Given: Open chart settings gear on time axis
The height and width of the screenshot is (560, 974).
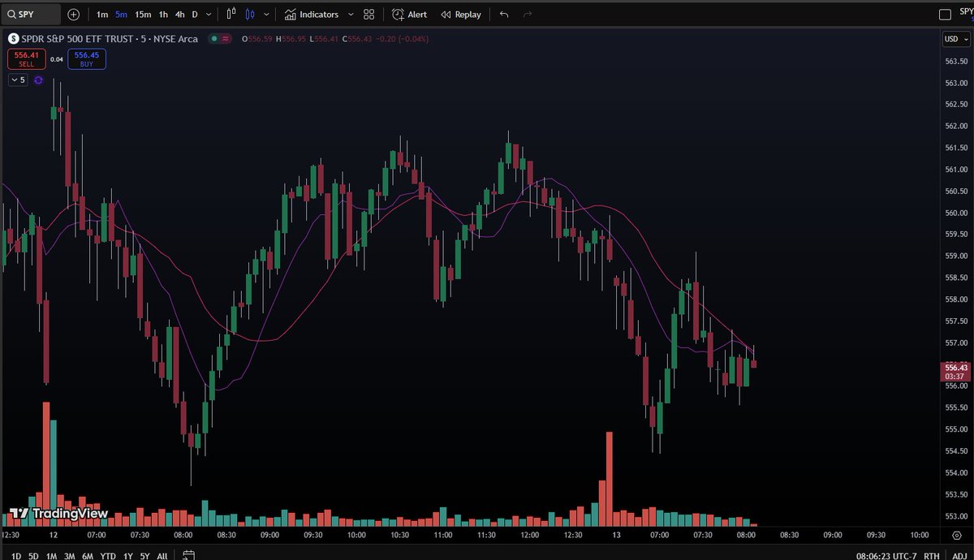Looking at the screenshot, I should (x=957, y=536).
